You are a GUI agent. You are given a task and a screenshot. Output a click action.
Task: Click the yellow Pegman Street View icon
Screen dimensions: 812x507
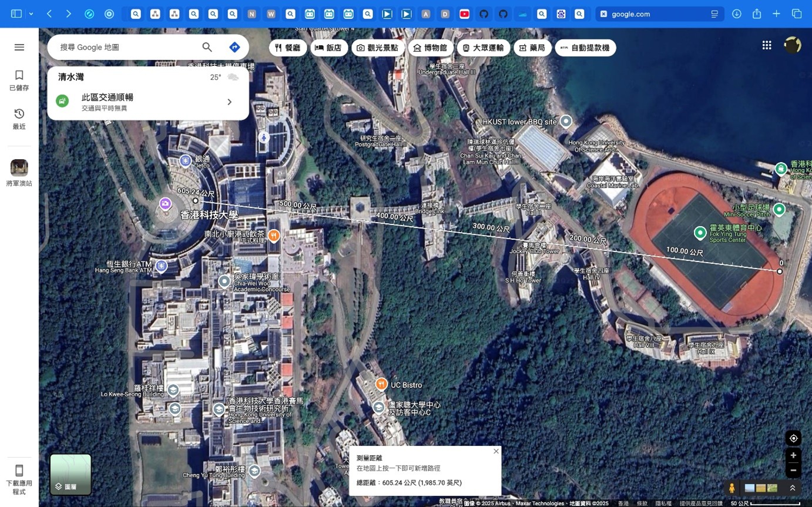point(732,488)
